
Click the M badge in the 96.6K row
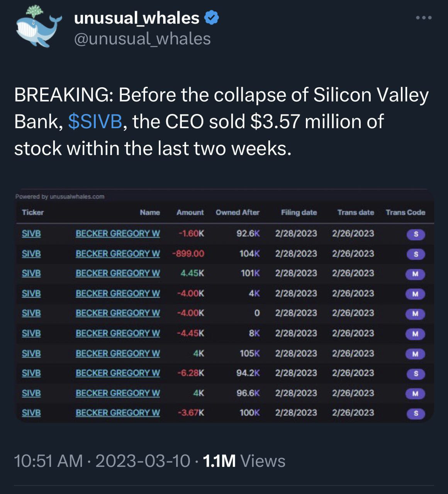tap(415, 394)
